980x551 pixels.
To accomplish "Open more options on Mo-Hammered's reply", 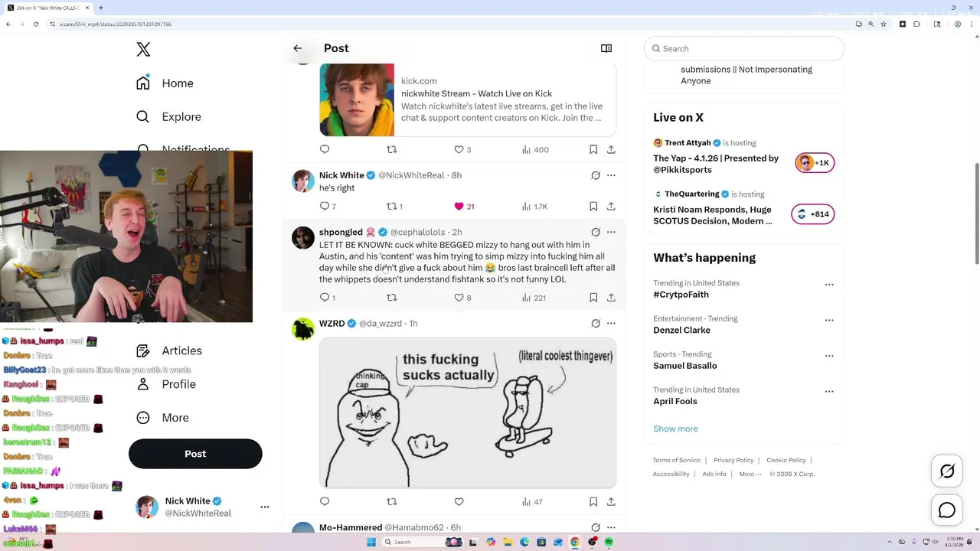I will tap(611, 527).
